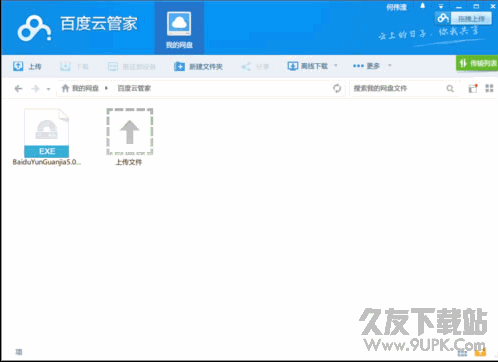
Task: Select the BaiduYunGuanjia5.0 EXE file
Action: point(47,137)
